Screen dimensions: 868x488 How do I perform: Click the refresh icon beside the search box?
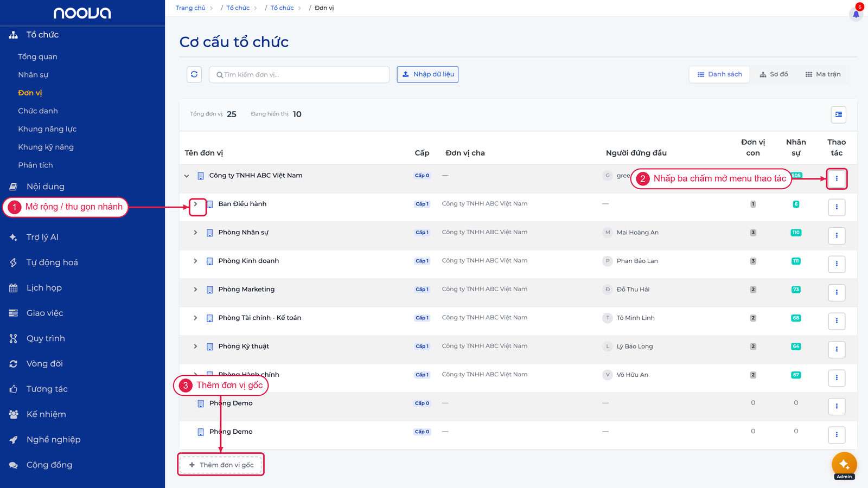tap(194, 74)
